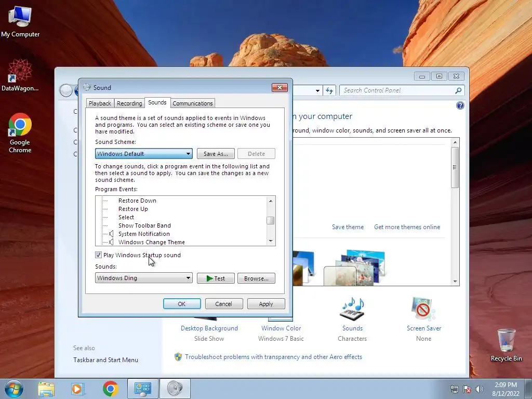Toggle Play Windows Startup sound checkbox
This screenshot has height=399, width=532.
[98, 255]
